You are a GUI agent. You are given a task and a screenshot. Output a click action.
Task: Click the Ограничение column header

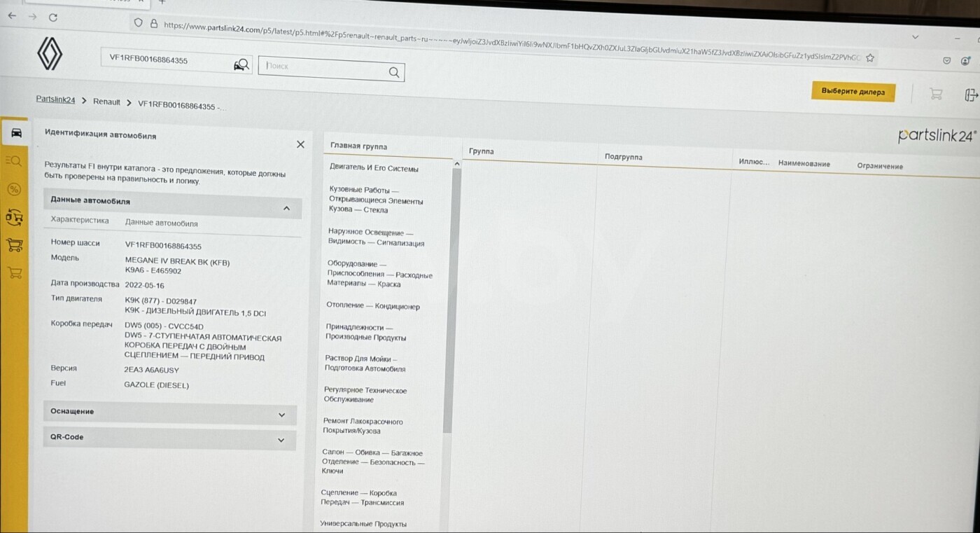[880, 166]
